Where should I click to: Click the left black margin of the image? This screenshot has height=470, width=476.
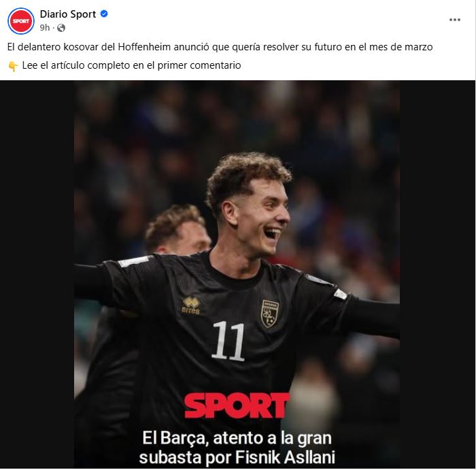point(37,274)
